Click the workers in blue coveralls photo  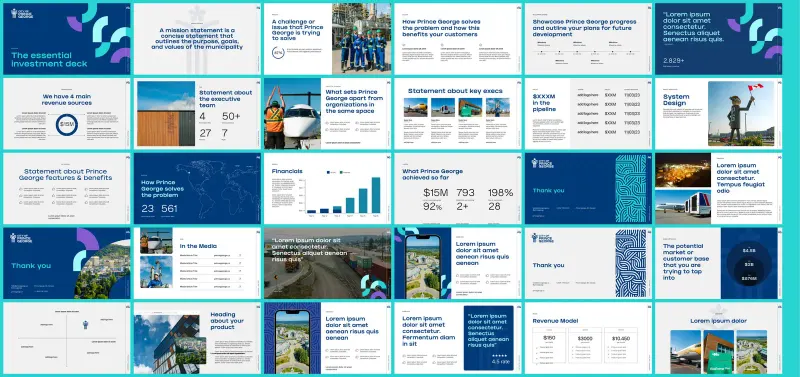coord(361,39)
